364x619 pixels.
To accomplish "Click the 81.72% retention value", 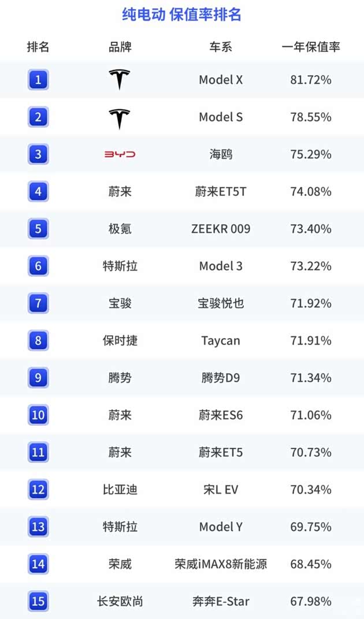I will 311,80.
